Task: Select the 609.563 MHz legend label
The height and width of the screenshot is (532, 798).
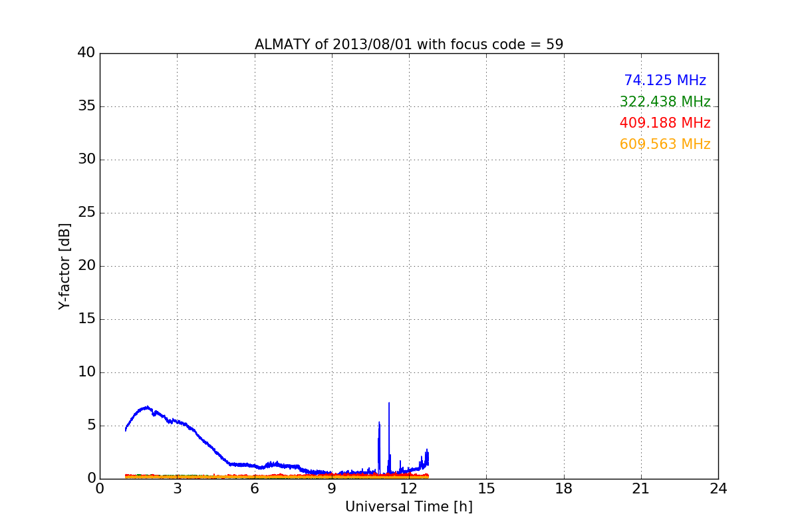Action: [665, 144]
